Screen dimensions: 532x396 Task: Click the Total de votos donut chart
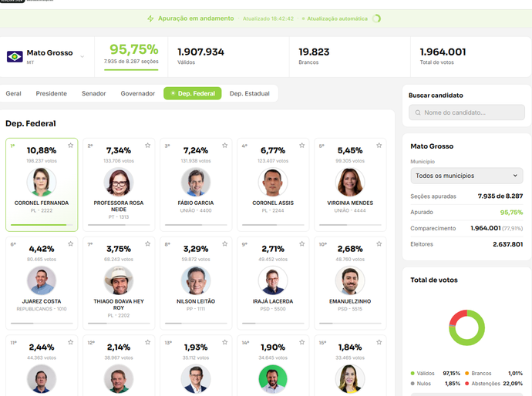coord(467,327)
